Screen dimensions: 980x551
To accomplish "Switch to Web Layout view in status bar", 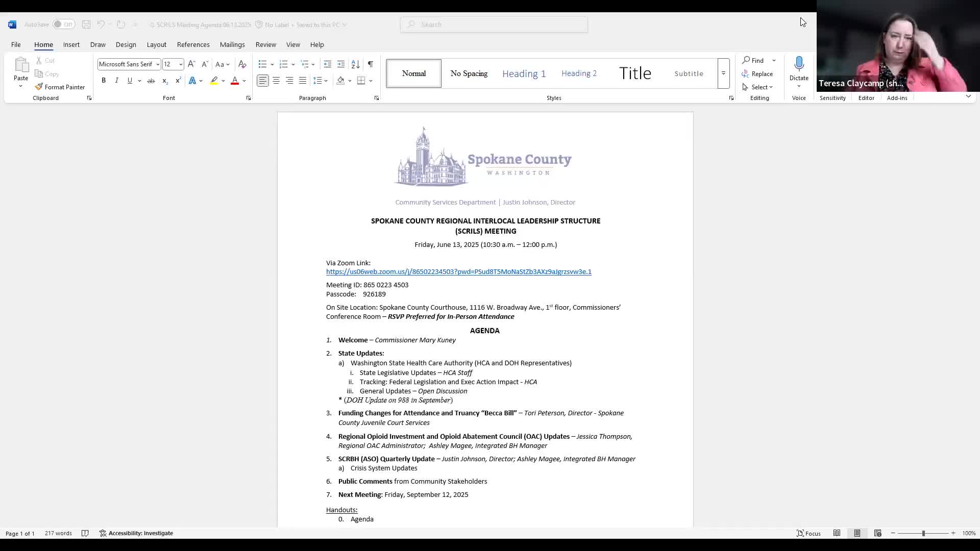I will click(877, 533).
